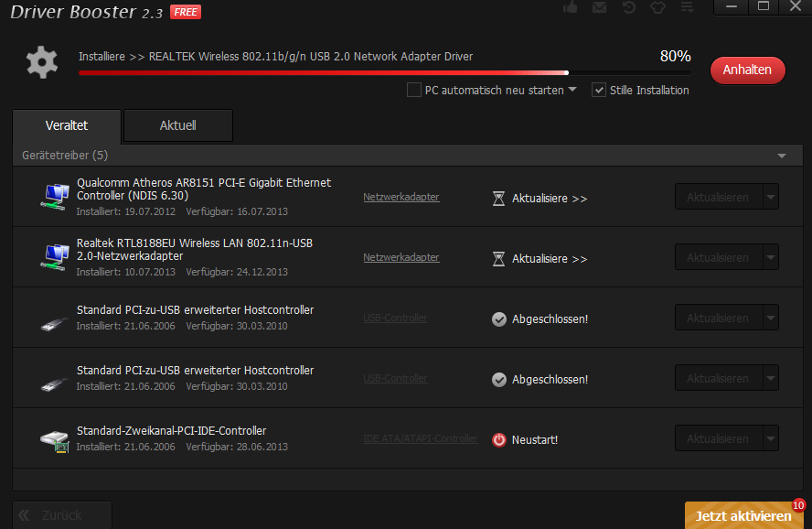Open the feedback envelope icon
Viewport: 812px width, 529px height.
coord(599,7)
